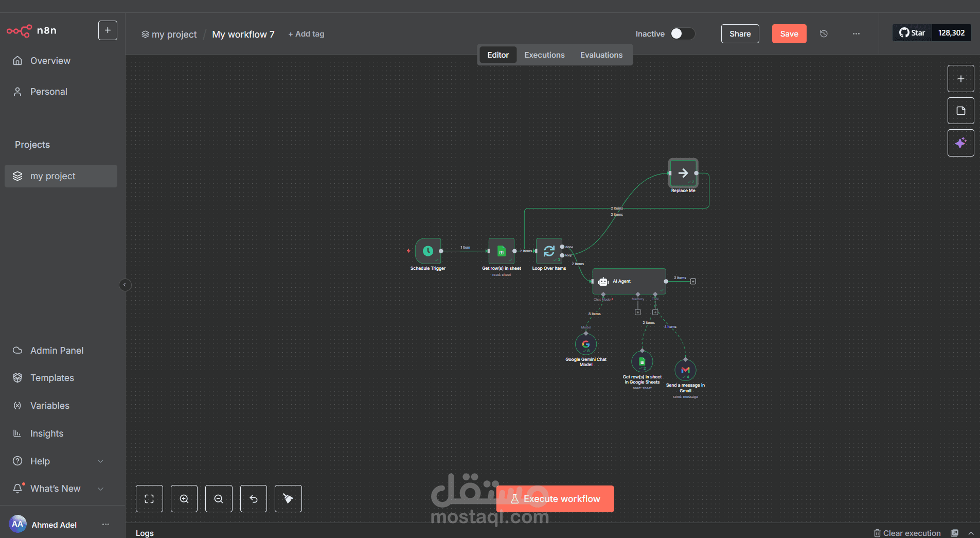Click the '4 items' connection label

(x=670, y=327)
